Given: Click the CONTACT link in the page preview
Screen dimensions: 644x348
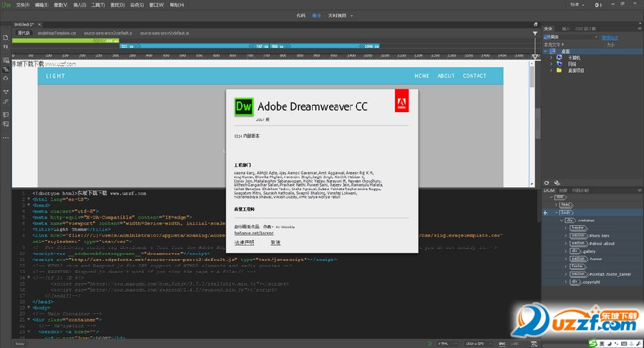Looking at the screenshot, I should [474, 76].
